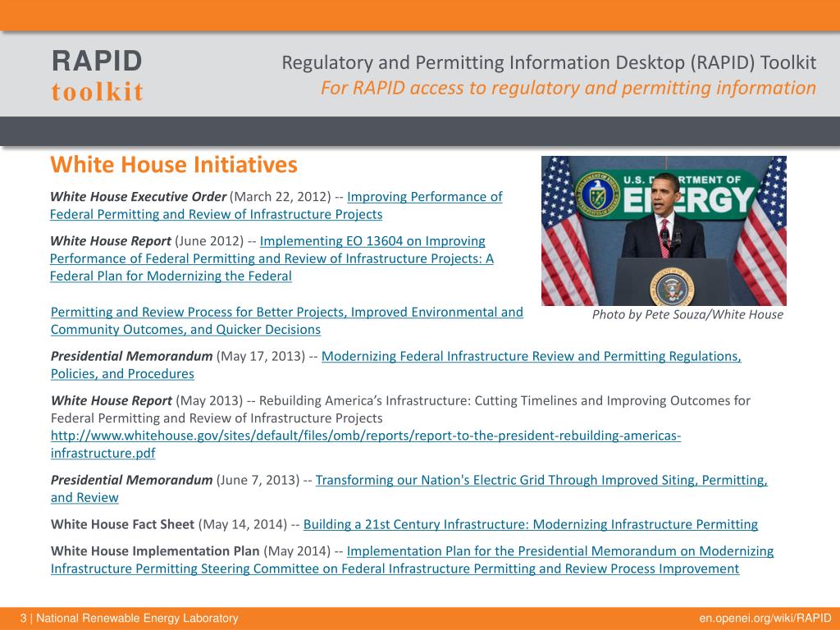This screenshot has height=630, width=840.
Task: Click the 'White House Executive Order' label
Action: tap(138, 197)
